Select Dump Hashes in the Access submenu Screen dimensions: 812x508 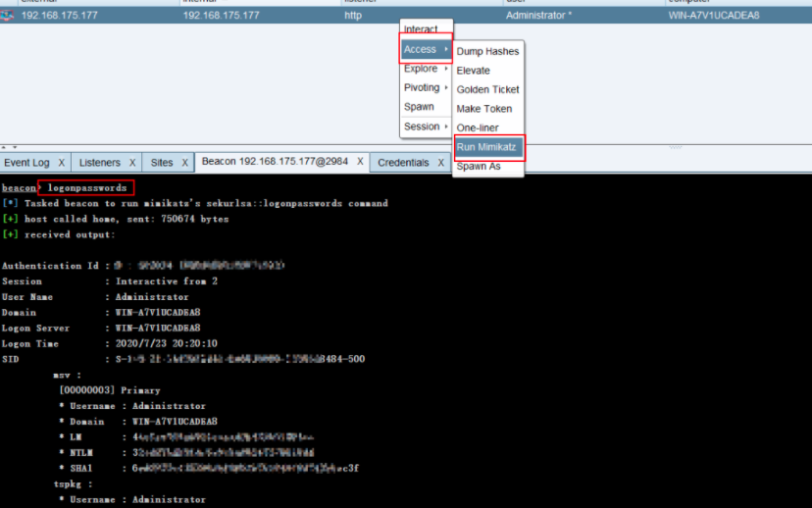pyautogui.click(x=487, y=51)
